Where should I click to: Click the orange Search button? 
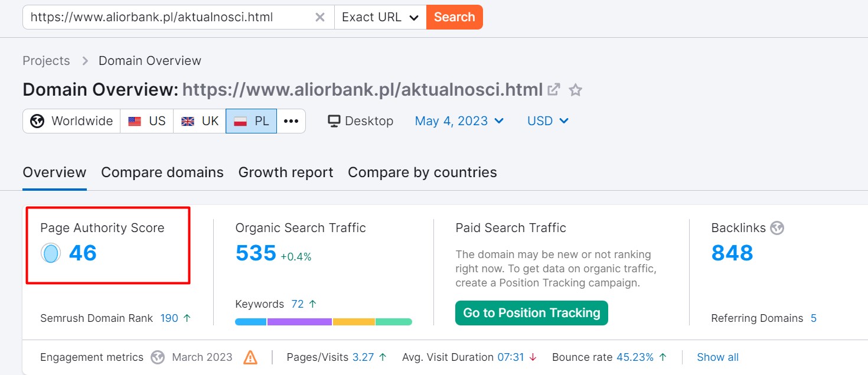click(x=455, y=17)
